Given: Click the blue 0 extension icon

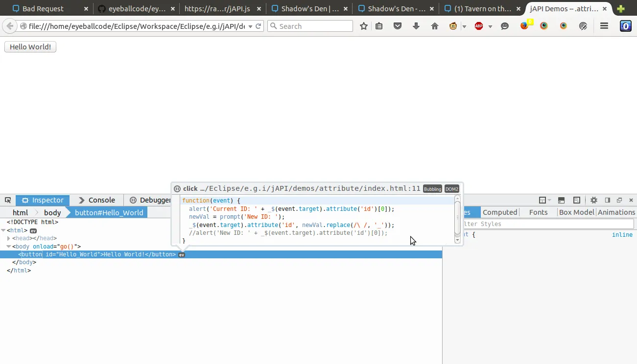Looking at the screenshot, I should point(626,26).
